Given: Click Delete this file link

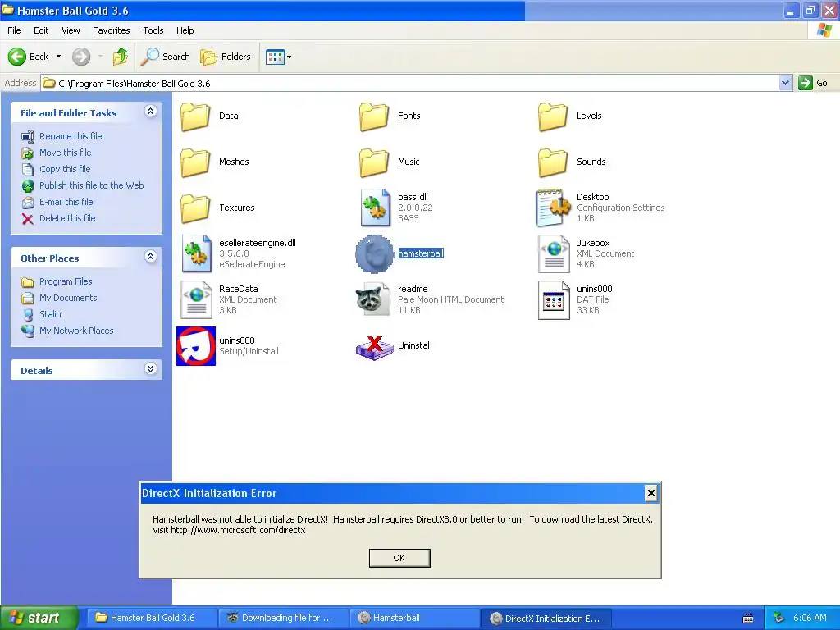Looking at the screenshot, I should click(x=67, y=218).
